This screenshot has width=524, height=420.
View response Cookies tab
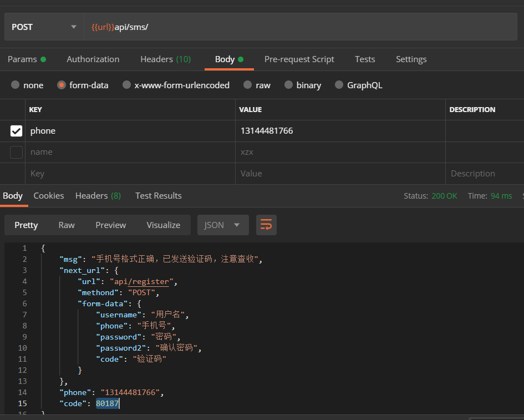(48, 195)
